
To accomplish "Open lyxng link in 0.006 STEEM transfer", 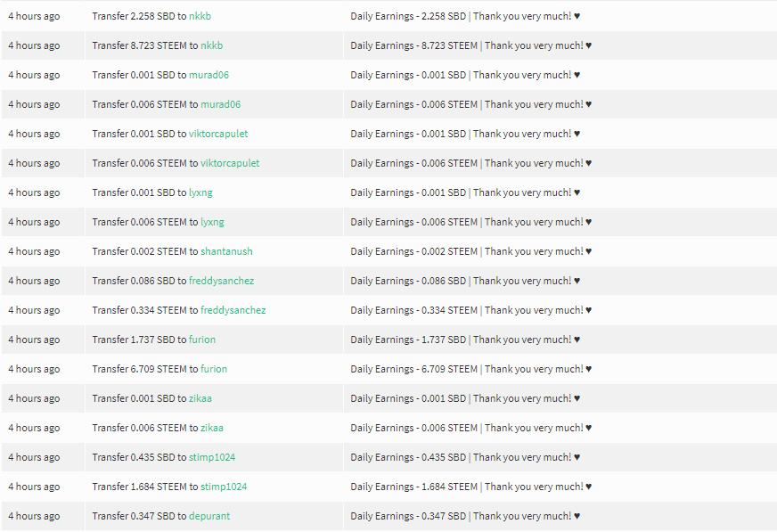I will pyautogui.click(x=212, y=222).
